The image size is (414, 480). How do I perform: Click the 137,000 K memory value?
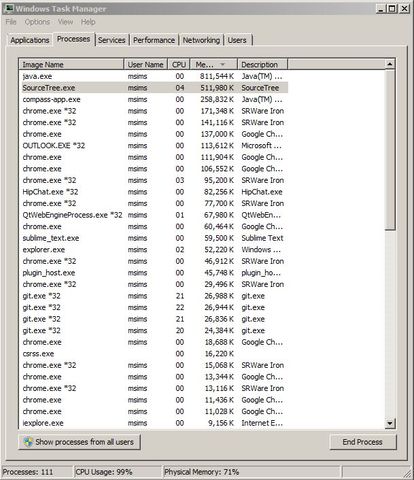(217, 134)
